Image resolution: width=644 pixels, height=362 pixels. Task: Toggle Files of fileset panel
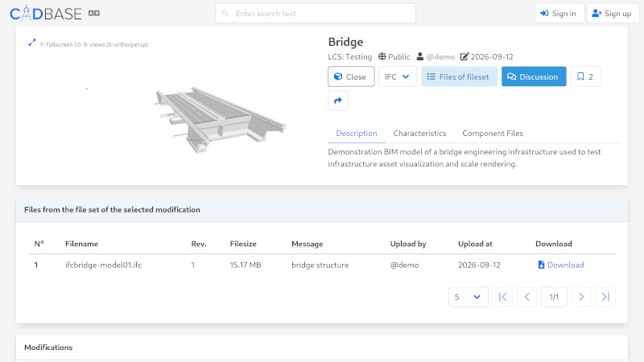coord(459,76)
